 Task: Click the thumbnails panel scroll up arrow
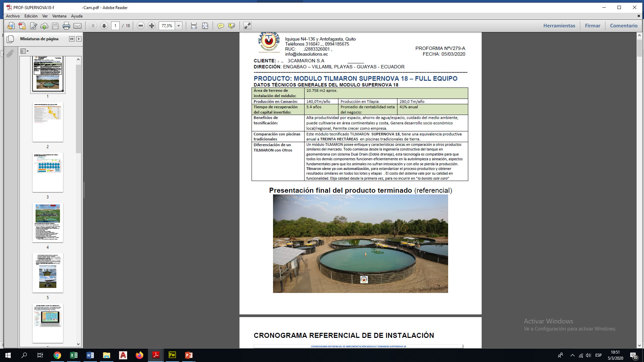[78, 59]
